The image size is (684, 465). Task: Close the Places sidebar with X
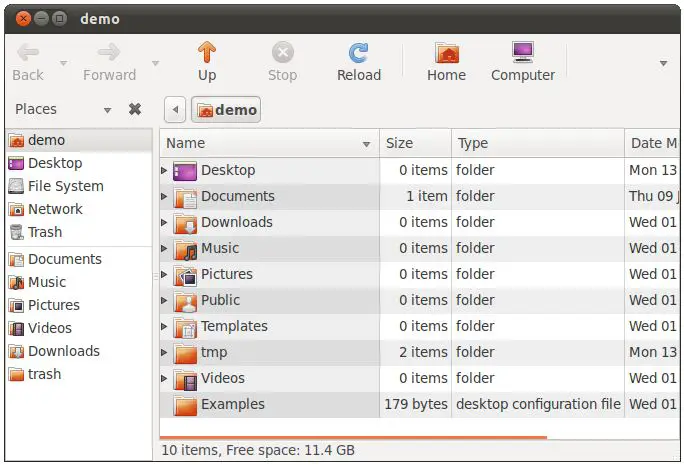tap(135, 109)
